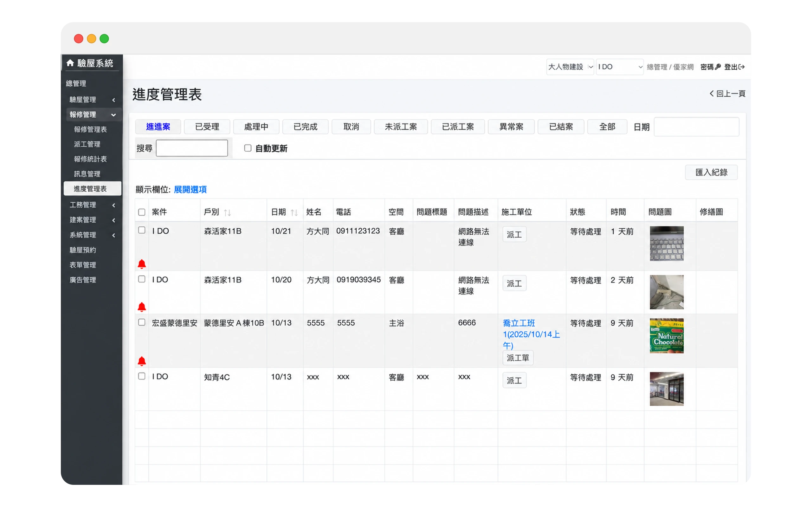The image size is (812, 507).
Task: Open the Natural Chocolate thumbnail
Action: tap(667, 336)
